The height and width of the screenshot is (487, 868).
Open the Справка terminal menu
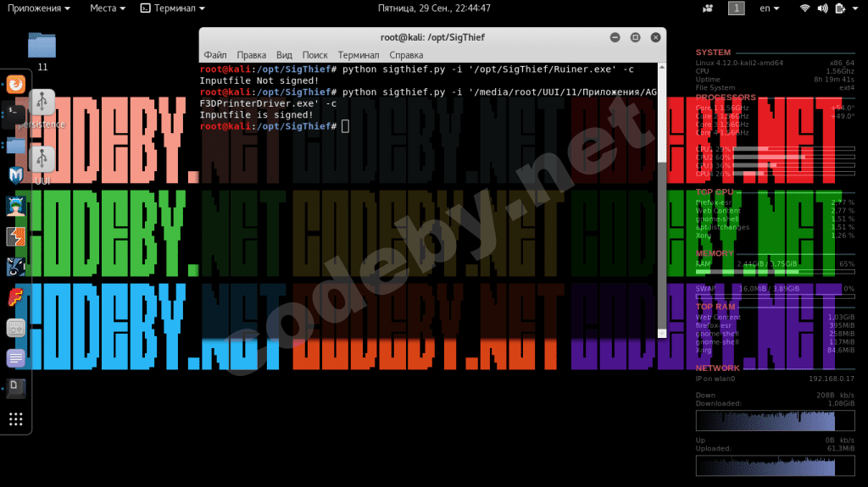(x=406, y=55)
